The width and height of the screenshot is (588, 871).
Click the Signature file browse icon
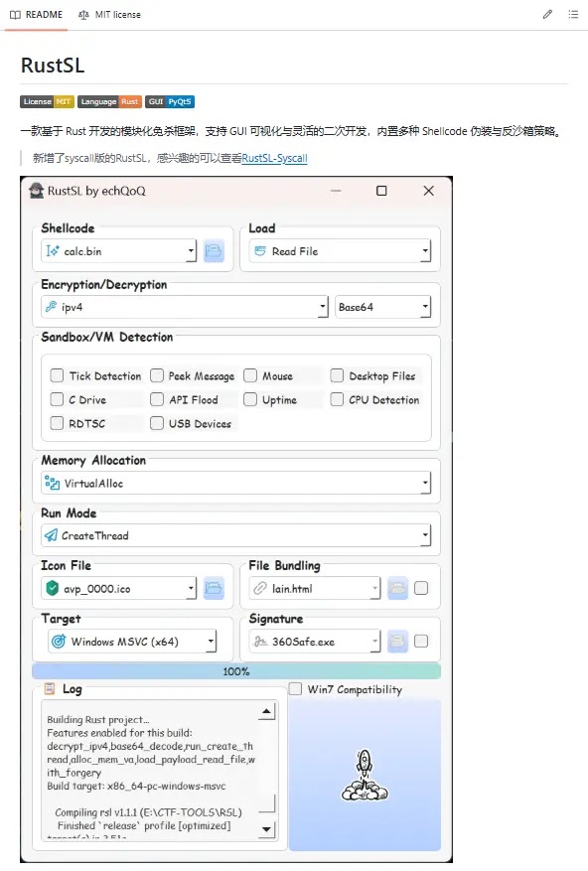[397, 642]
